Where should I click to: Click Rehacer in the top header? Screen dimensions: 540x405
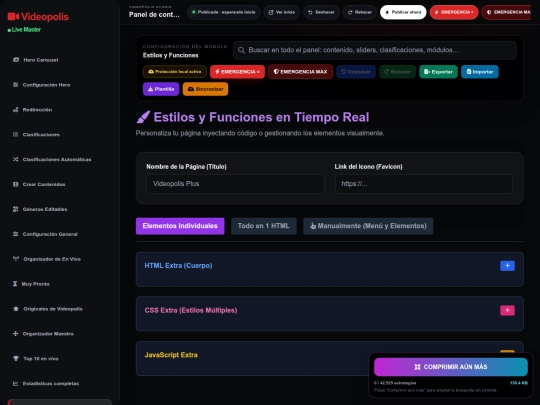[360, 12]
